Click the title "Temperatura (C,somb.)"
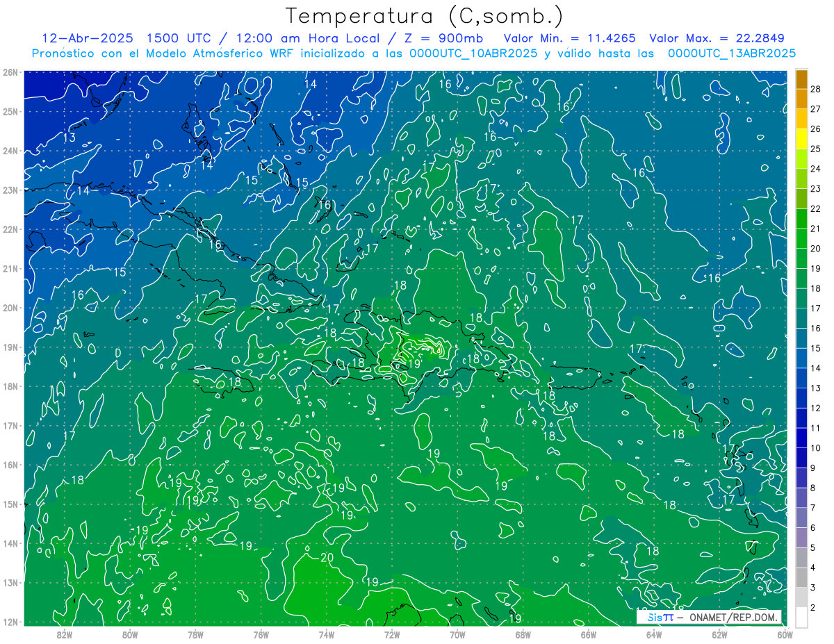This screenshot has width=834, height=644. tap(425, 17)
